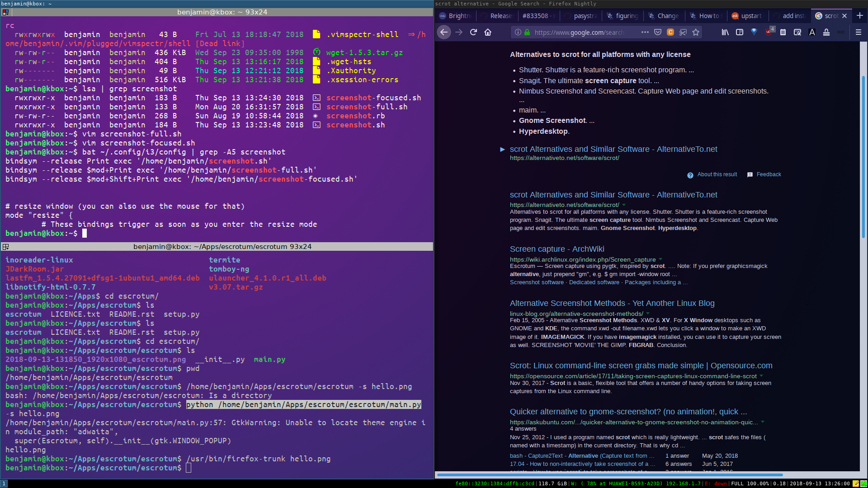Take a screenshot with the page action icon
Viewport: 868px width, 488px height.
(683, 32)
